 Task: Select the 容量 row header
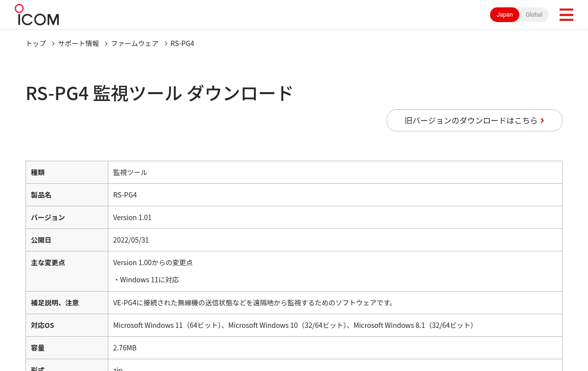click(67, 348)
